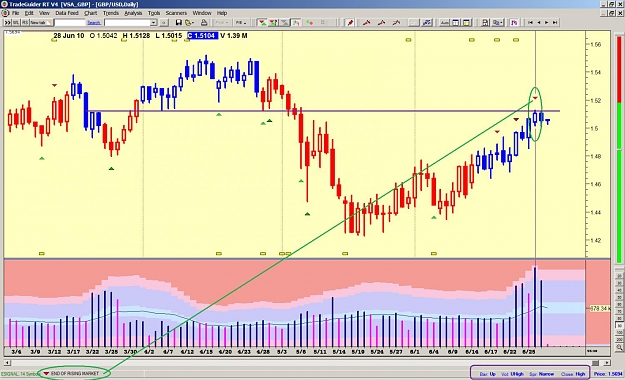The image size is (625, 380).
Task: Open the File menu
Action: pos(15,13)
